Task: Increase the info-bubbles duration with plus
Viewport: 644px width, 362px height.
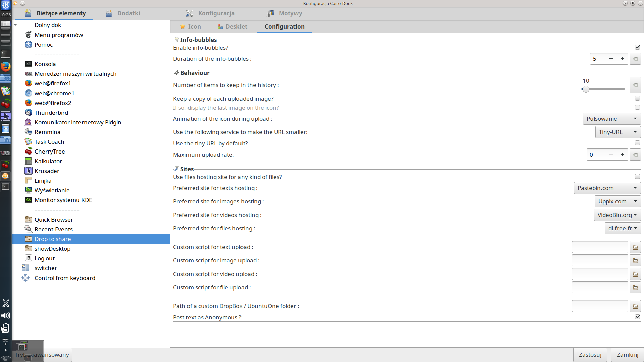Action: [622, 59]
